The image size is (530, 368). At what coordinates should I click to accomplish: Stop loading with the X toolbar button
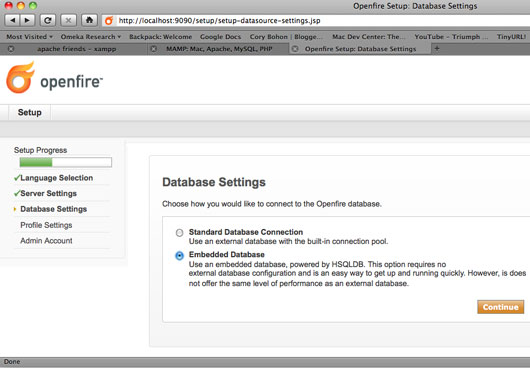[68, 21]
